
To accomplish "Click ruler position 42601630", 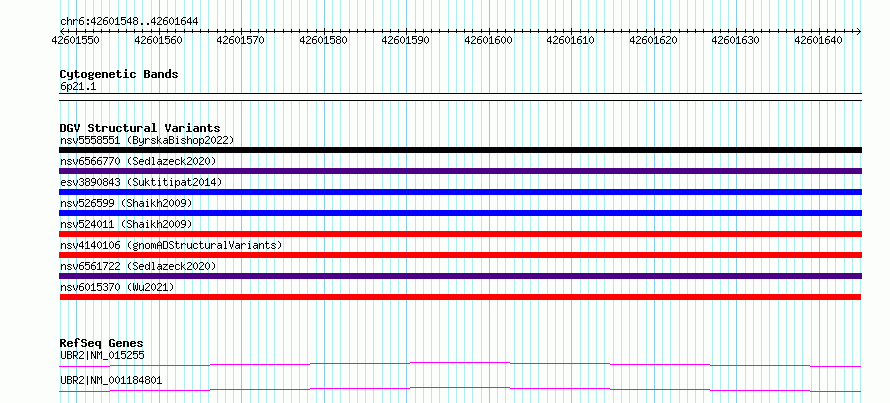I will (x=736, y=40).
